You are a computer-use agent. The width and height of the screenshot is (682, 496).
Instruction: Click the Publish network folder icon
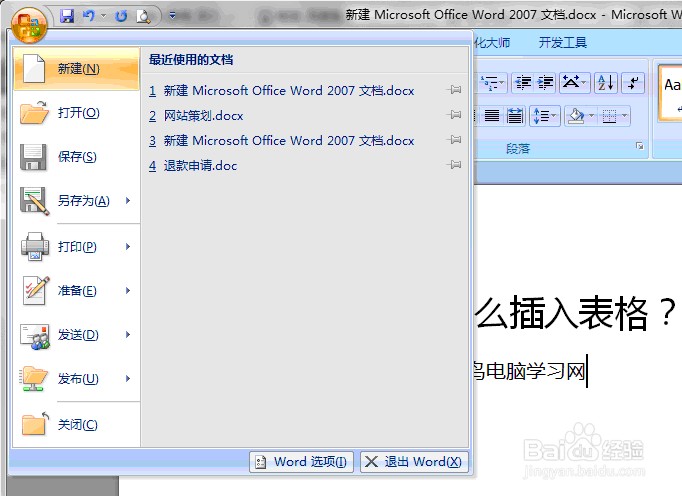[33, 379]
